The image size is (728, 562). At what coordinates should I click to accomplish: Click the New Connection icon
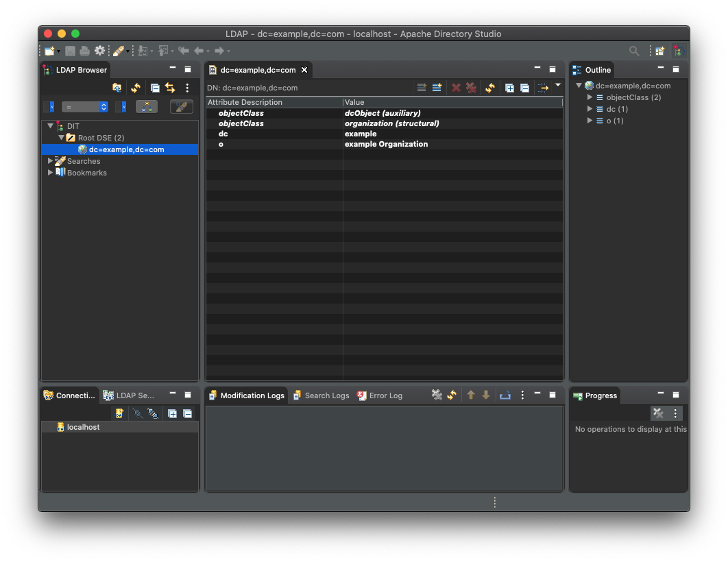pos(119,413)
